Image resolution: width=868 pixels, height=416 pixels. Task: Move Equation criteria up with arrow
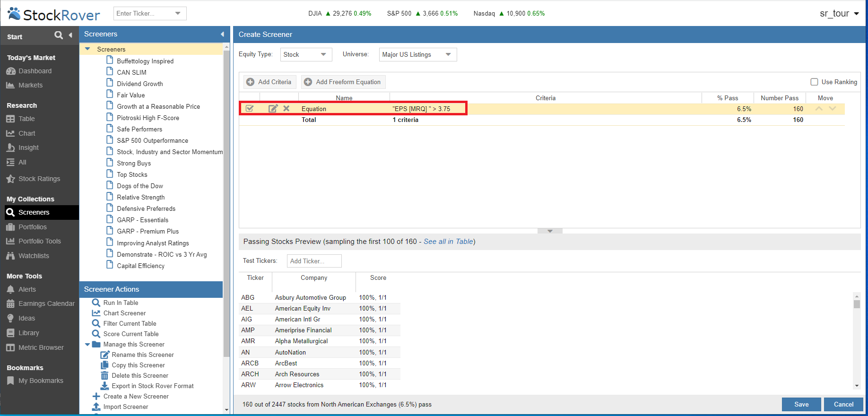point(819,108)
